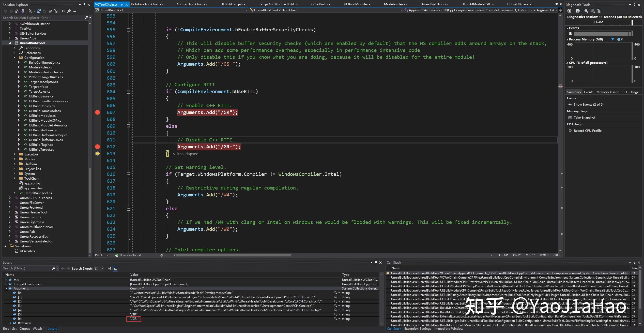This screenshot has width=644, height=333.
Task: Open Diagnostic Tools settings gear
Action: [569, 11]
